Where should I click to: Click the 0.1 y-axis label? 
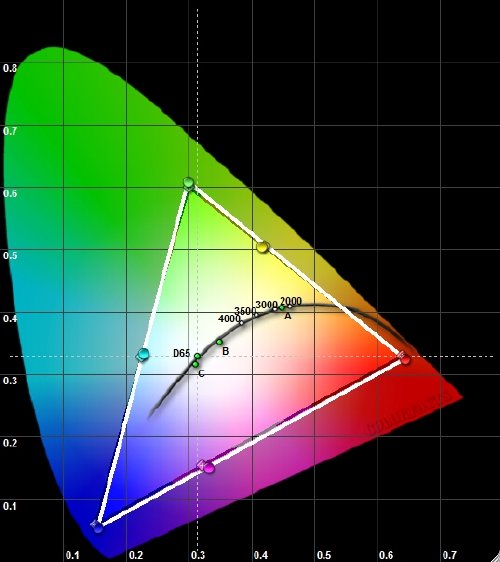click(10, 506)
